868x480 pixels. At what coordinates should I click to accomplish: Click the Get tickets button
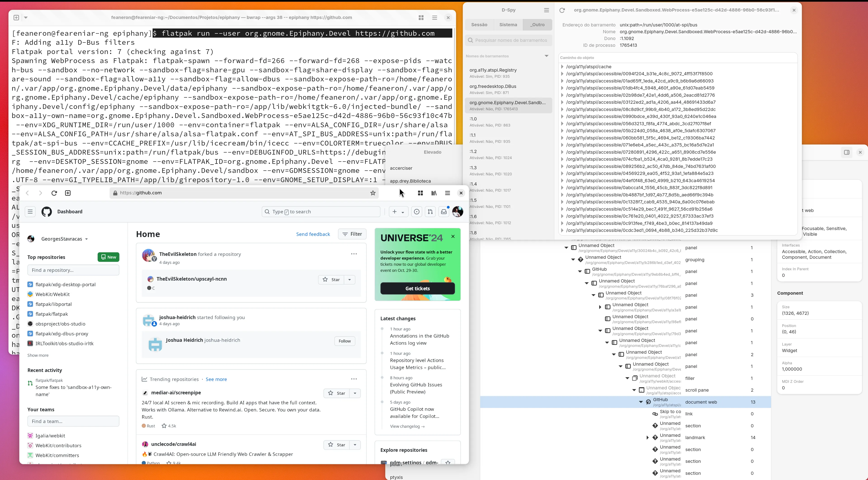pyautogui.click(x=417, y=288)
